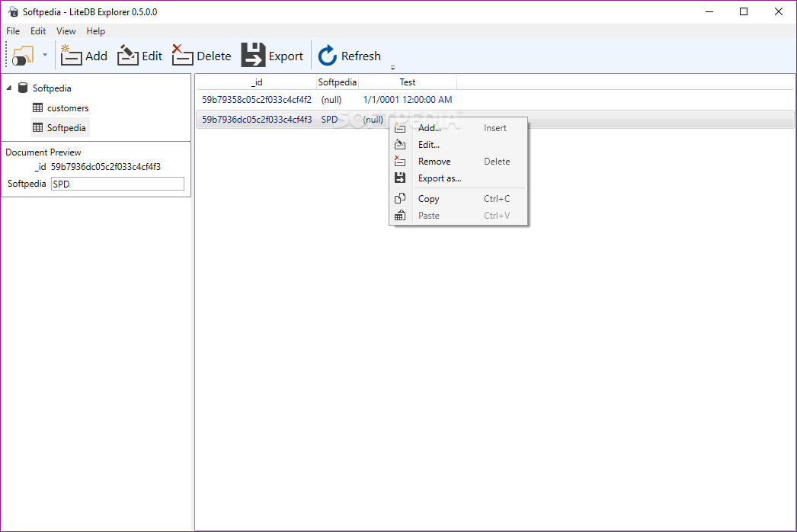The height and width of the screenshot is (532, 797).
Task: Click the Softpedia field input in preview
Action: (117, 184)
